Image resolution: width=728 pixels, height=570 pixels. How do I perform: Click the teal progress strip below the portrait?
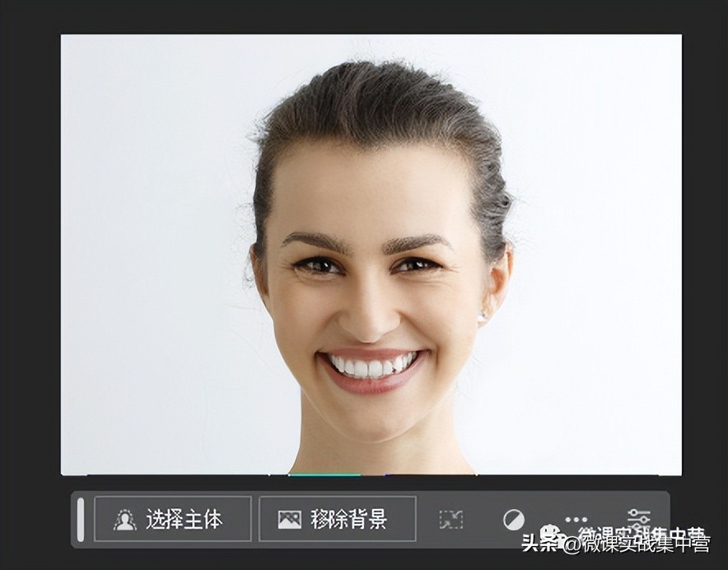coord(324,475)
